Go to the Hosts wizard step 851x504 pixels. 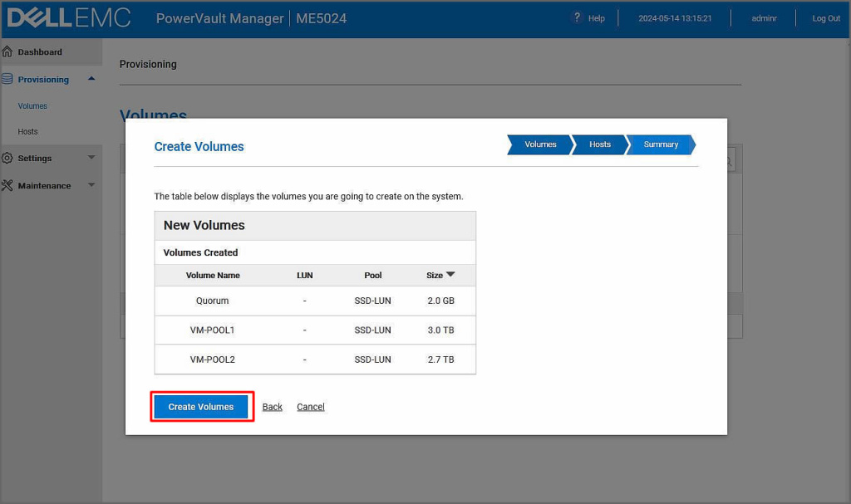(x=599, y=144)
